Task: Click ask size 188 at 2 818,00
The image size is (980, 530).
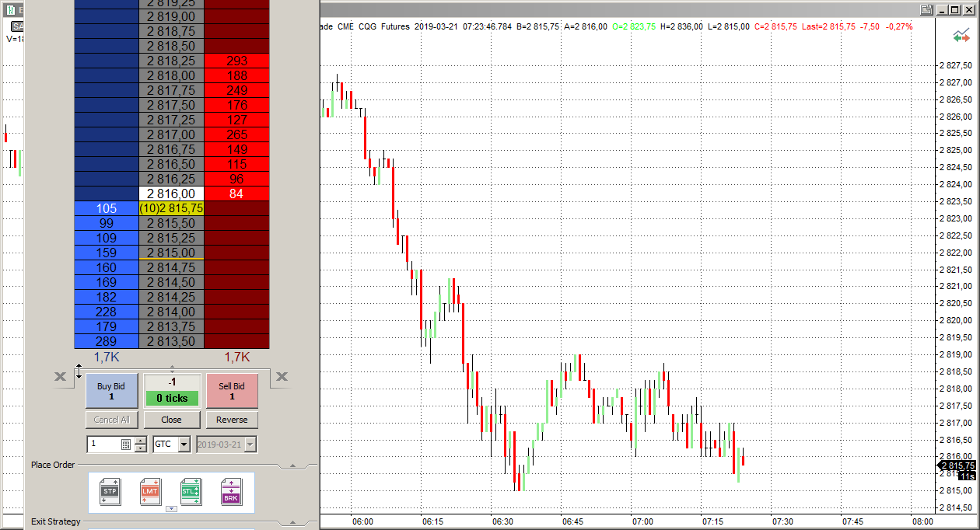Action: click(237, 75)
